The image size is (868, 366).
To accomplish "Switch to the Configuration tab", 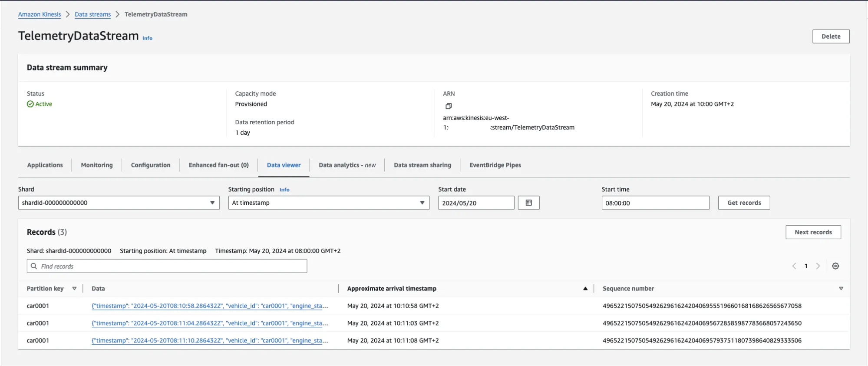I will tap(151, 165).
